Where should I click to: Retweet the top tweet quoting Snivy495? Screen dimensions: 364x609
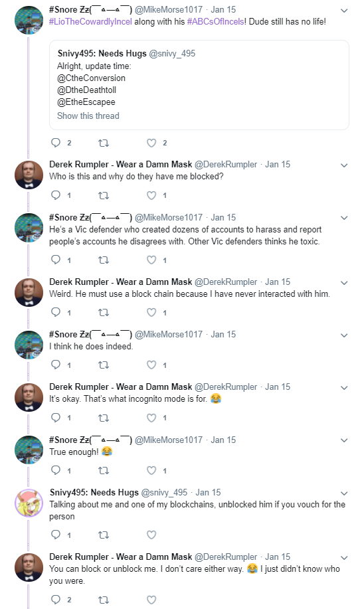104,143
